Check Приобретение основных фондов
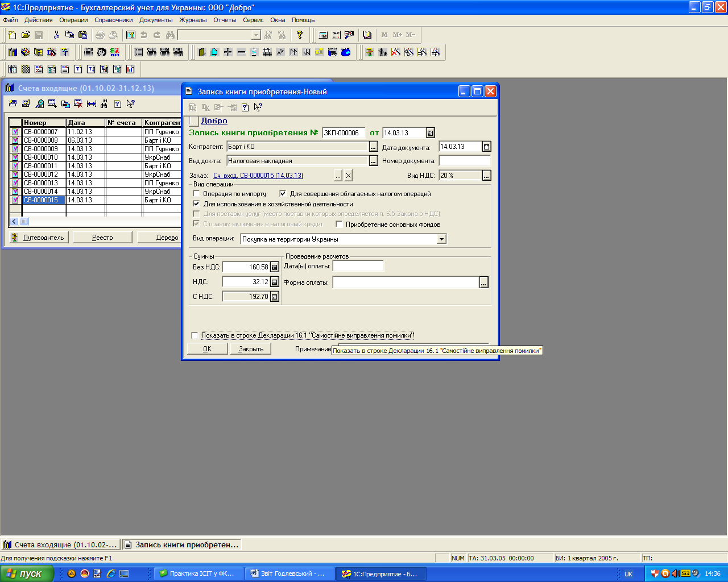This screenshot has height=582, width=728. tap(339, 225)
